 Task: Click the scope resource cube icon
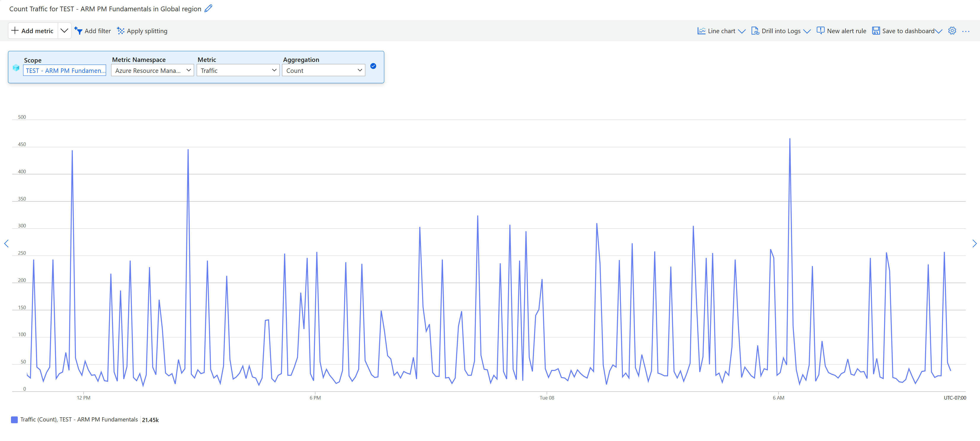(16, 68)
